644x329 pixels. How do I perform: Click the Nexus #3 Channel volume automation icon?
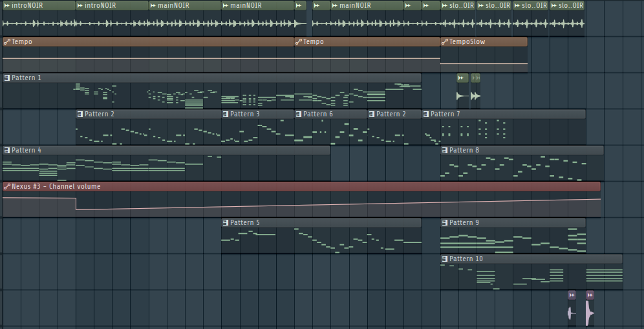(x=6, y=186)
